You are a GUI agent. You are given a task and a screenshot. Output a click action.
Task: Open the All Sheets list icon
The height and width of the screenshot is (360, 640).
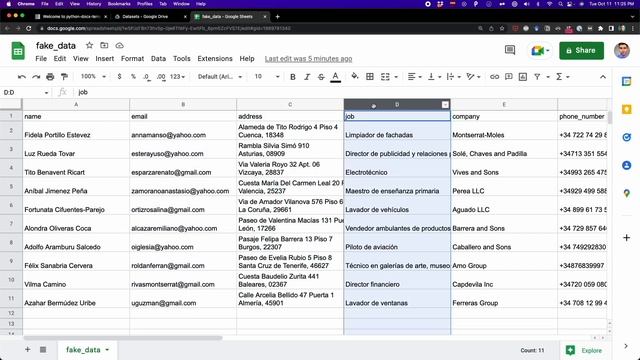(43, 349)
